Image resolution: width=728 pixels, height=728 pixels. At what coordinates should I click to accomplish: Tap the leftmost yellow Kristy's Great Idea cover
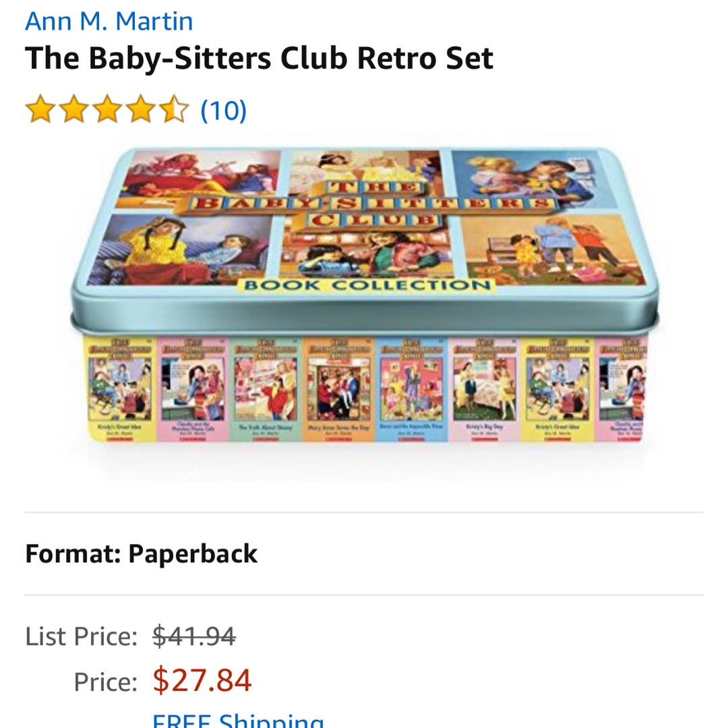pos(120,389)
